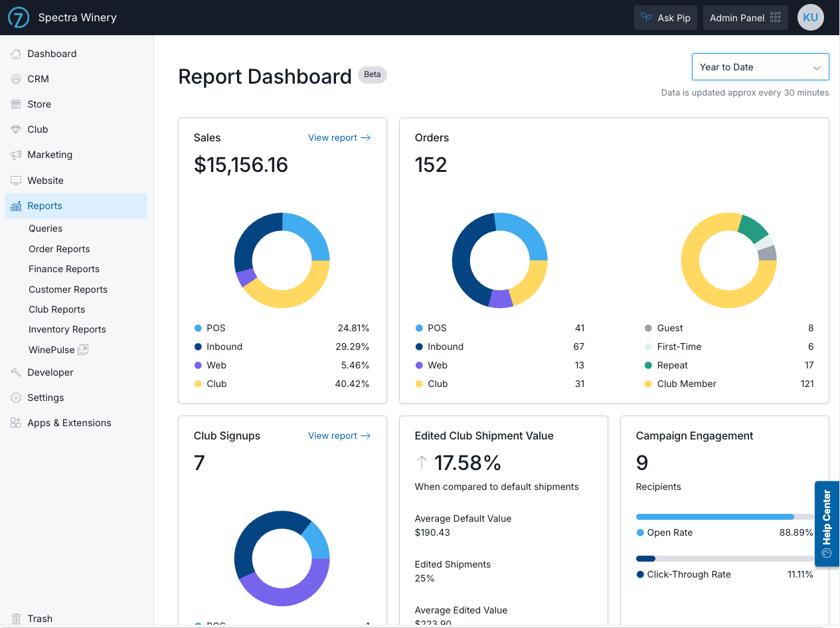Click the 88.89% open rate value
The height and width of the screenshot is (628, 840).
[x=796, y=532]
